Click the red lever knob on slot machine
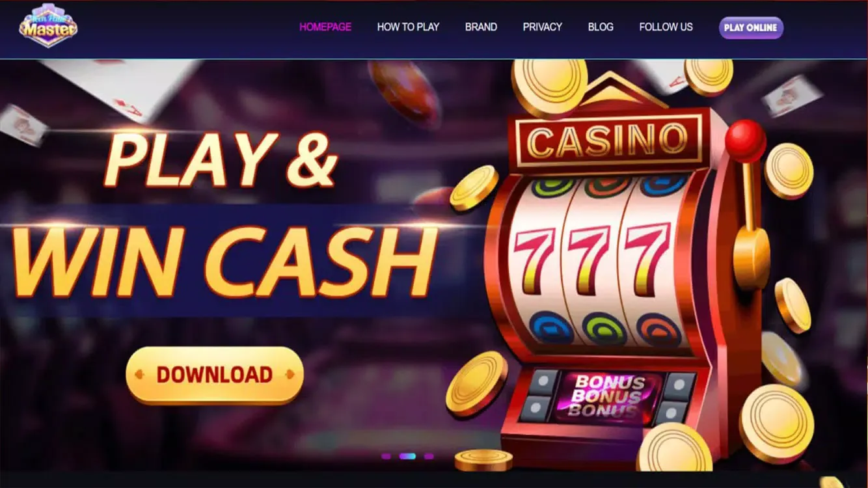868x488 pixels. pyautogui.click(x=746, y=141)
